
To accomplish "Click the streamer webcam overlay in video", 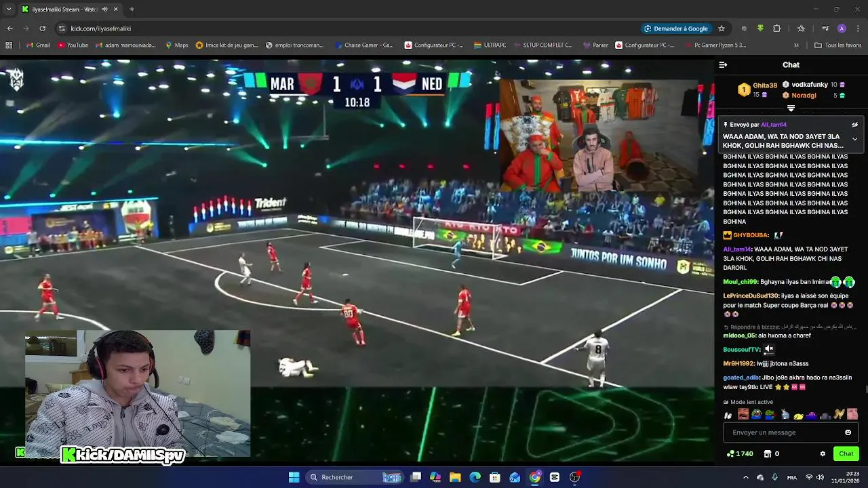I will click(x=138, y=393).
